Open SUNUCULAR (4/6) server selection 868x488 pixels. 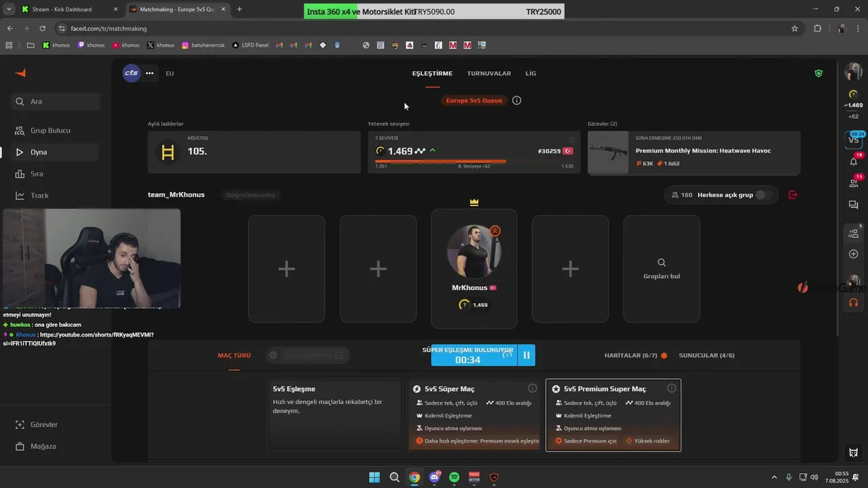707,355
